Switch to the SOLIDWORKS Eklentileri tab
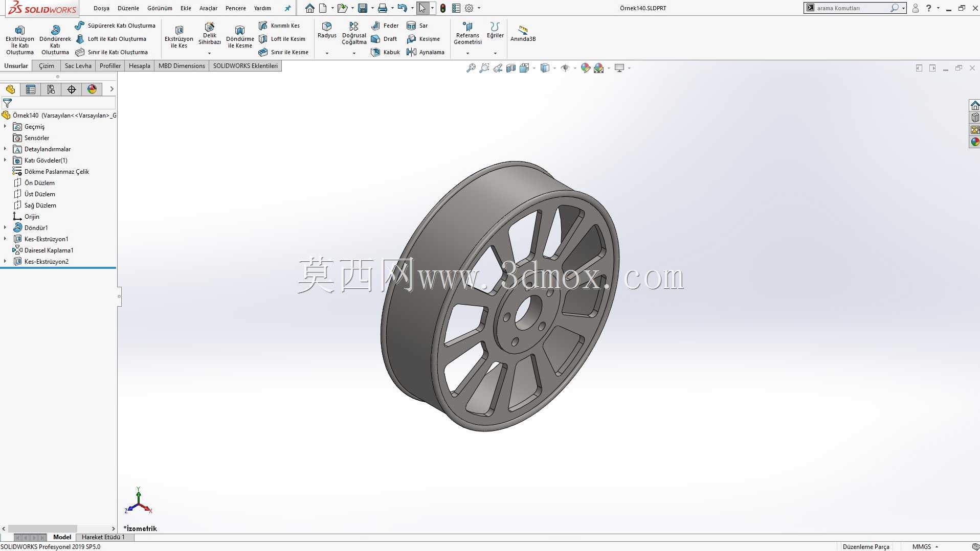The height and width of the screenshot is (551, 980). coord(246,66)
